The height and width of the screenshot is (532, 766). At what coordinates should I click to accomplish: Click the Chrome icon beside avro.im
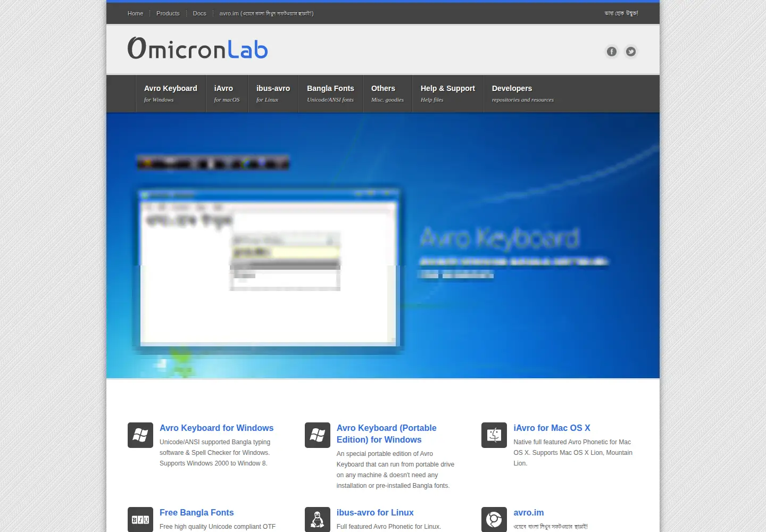click(x=494, y=519)
